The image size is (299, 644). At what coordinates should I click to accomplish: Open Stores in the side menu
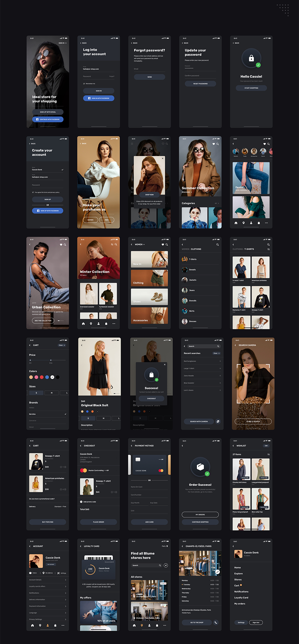point(238,579)
